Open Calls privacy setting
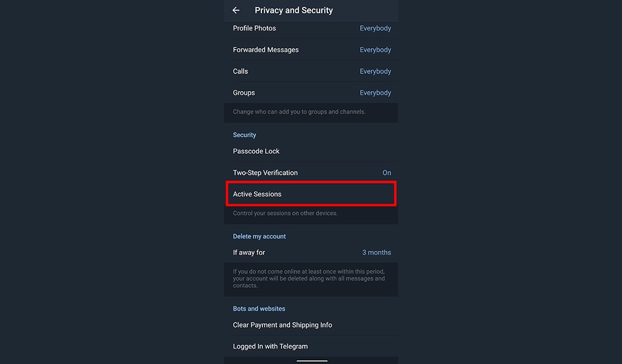Viewport: 622px width, 364px height. point(240,71)
